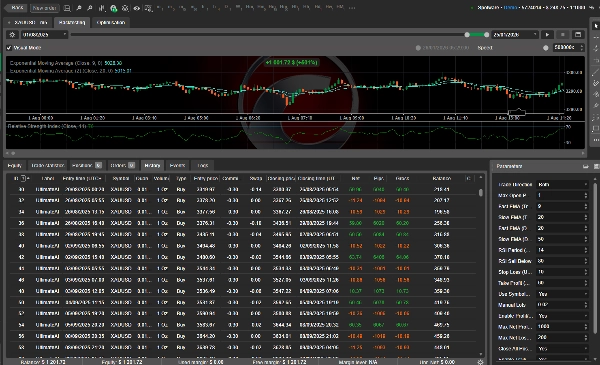Click the layout icon left of magnifiers
The image size is (600, 365).
[67, 8]
